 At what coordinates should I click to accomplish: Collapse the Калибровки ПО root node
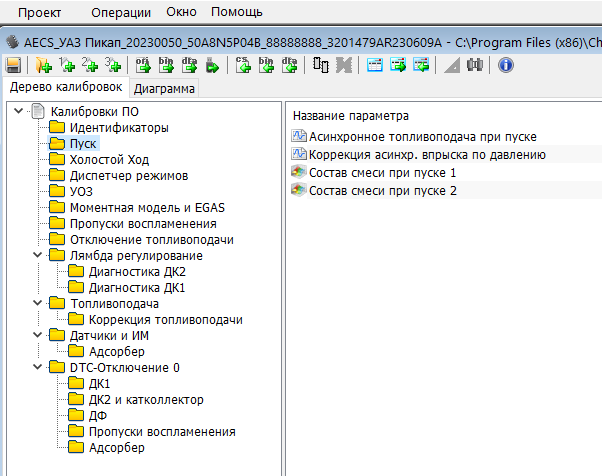20,112
